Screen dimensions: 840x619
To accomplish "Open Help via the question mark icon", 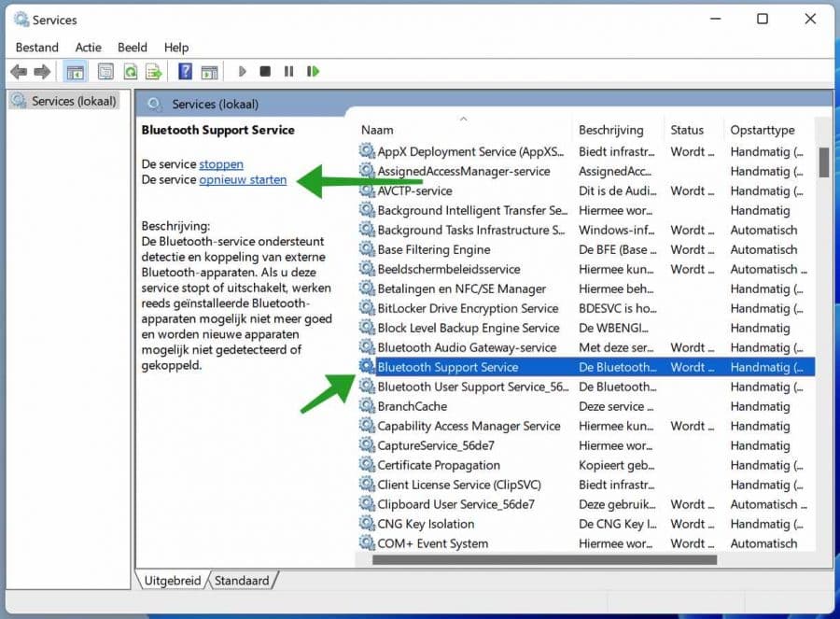I will 185,71.
